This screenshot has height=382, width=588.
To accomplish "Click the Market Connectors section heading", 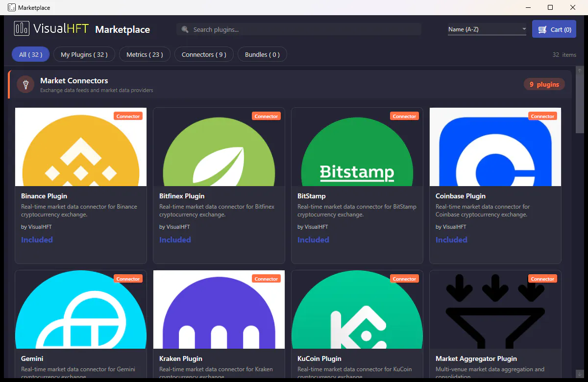I will coord(74,81).
